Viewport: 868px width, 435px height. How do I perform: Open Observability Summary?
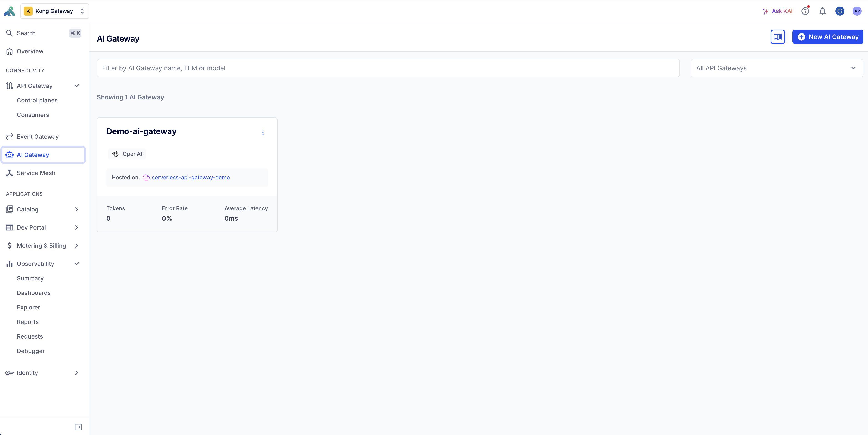pos(30,278)
